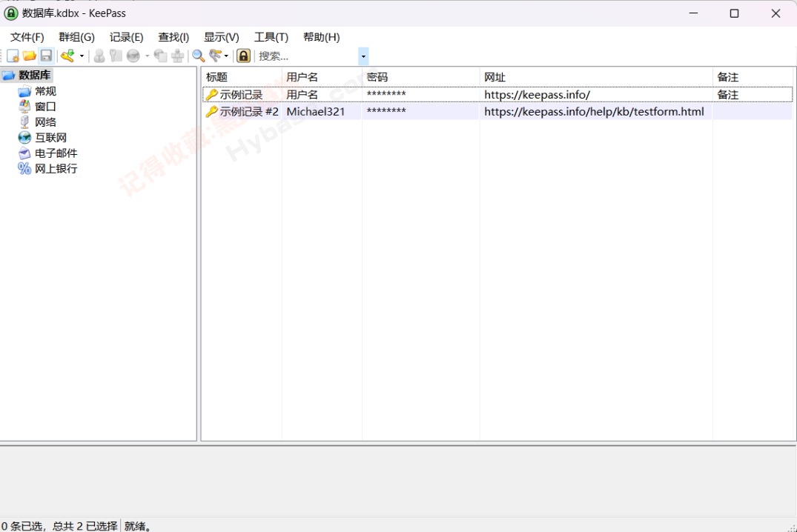Image resolution: width=797 pixels, height=532 pixels.
Task: Open the 群组(G) menu
Action: click(77, 37)
